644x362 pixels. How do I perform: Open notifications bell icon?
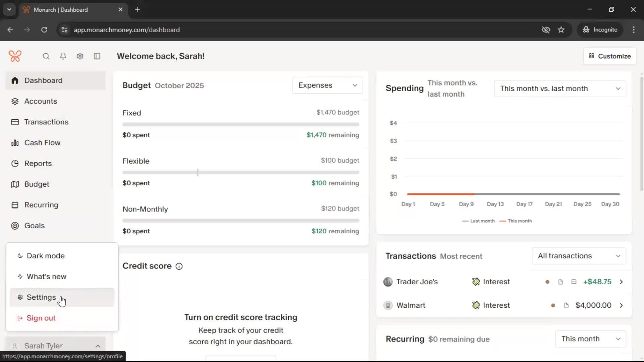tap(63, 56)
